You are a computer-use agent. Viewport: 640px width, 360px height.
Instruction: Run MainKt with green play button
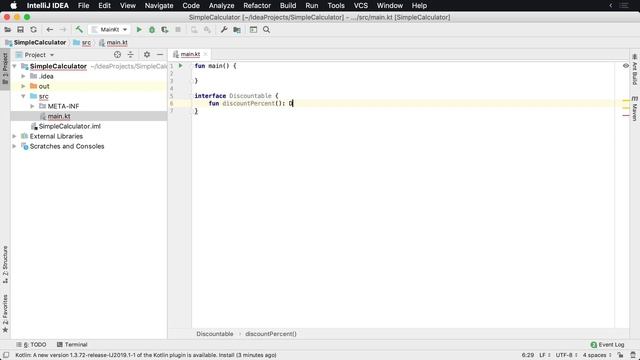[x=139, y=30]
